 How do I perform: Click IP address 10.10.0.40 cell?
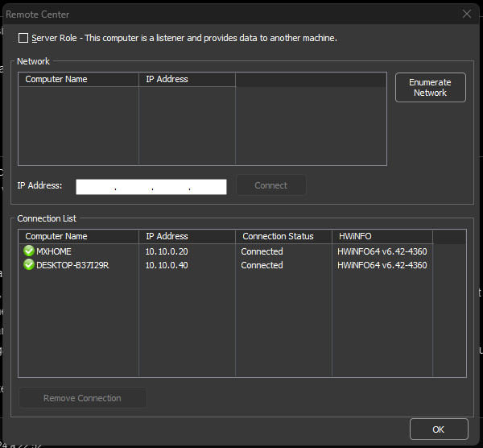(167, 265)
